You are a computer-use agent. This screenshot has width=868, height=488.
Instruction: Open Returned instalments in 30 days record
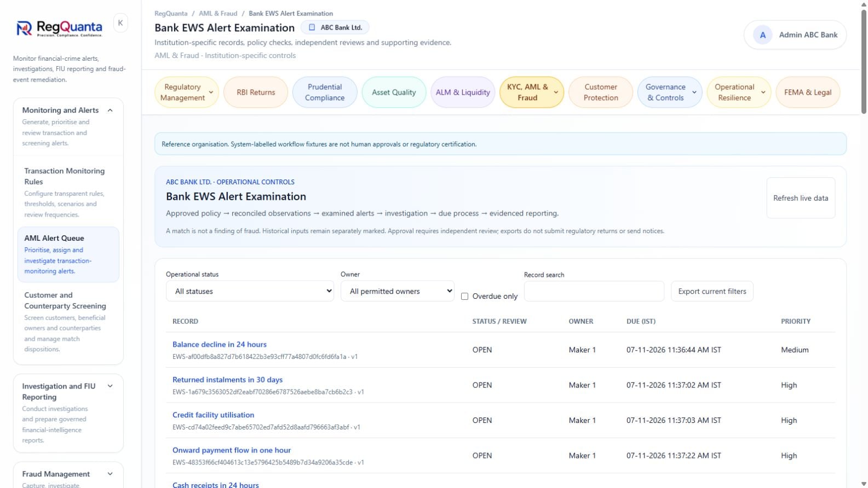[x=227, y=380]
